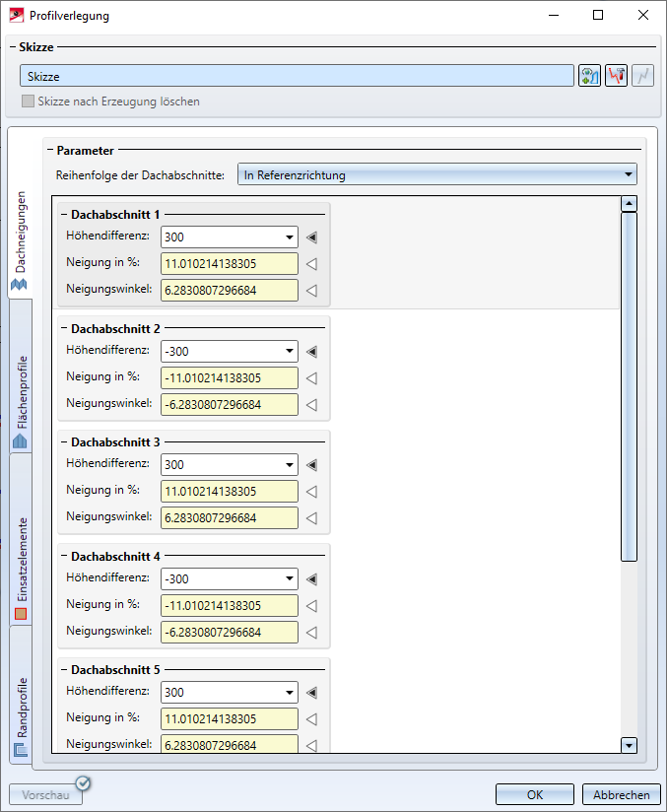Collapse the Dachabschnitt 3 group
667x812 pixels.
point(64,442)
